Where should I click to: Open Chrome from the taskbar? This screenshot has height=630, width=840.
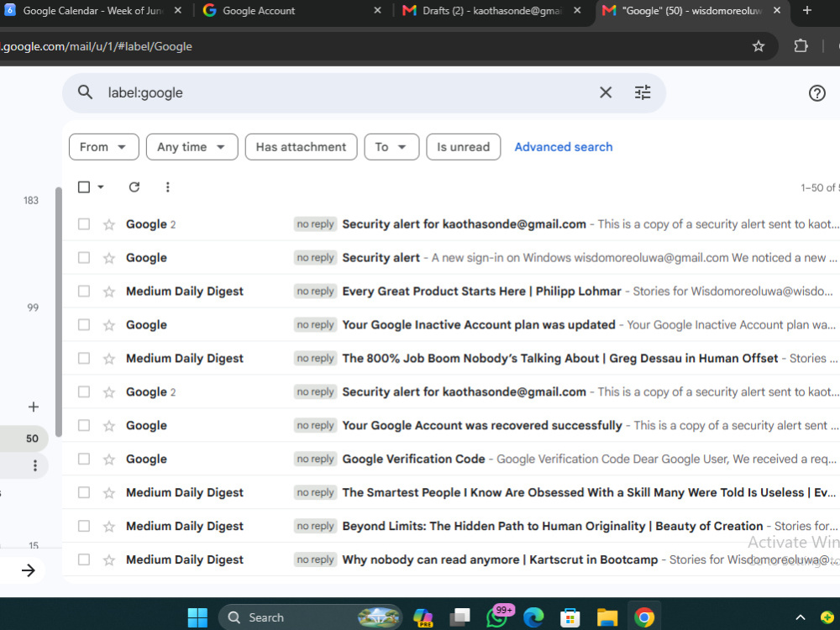tap(644, 617)
